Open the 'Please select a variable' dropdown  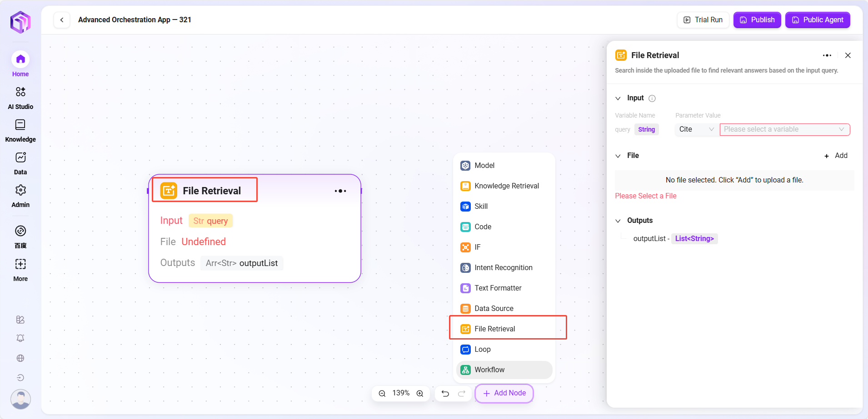point(784,129)
